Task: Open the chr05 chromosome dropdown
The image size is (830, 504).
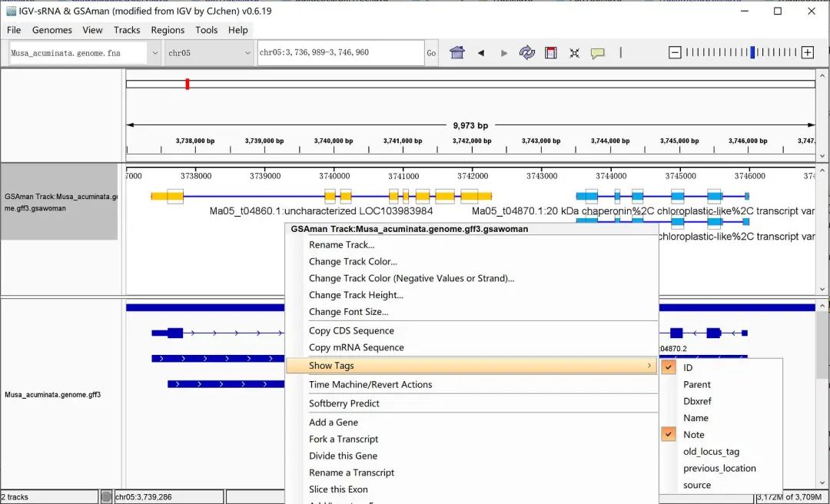Action: point(247,53)
